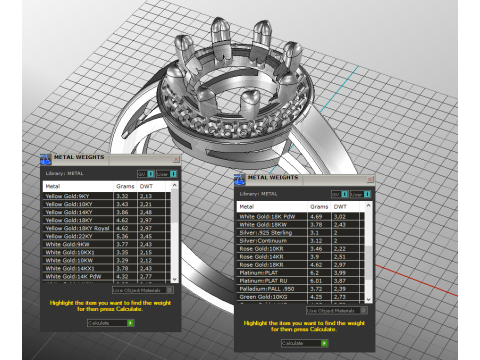Close the Metal Weights panel listing Yellow Gold

[x=176, y=159]
